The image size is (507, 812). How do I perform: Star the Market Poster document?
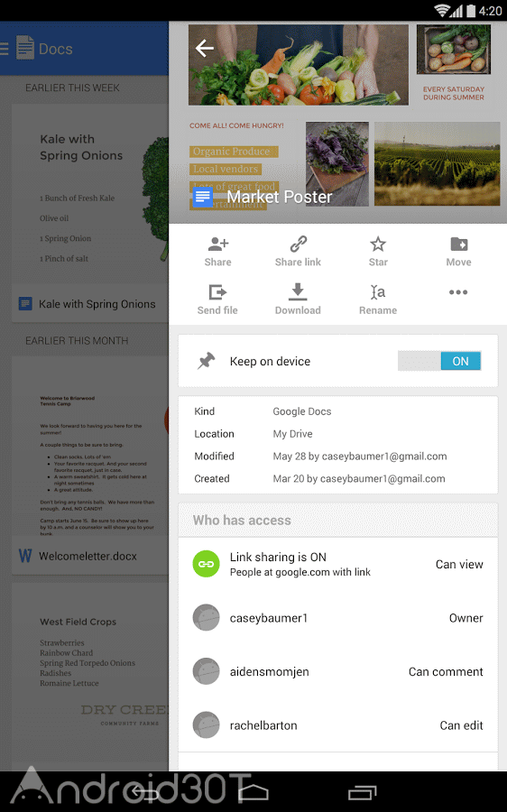(x=378, y=244)
